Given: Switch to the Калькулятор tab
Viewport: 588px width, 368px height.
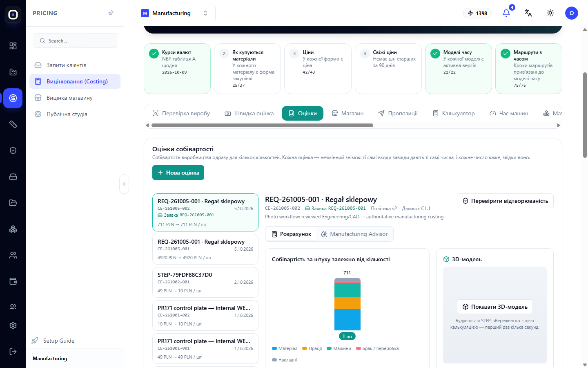Looking at the screenshot, I should click(454, 113).
